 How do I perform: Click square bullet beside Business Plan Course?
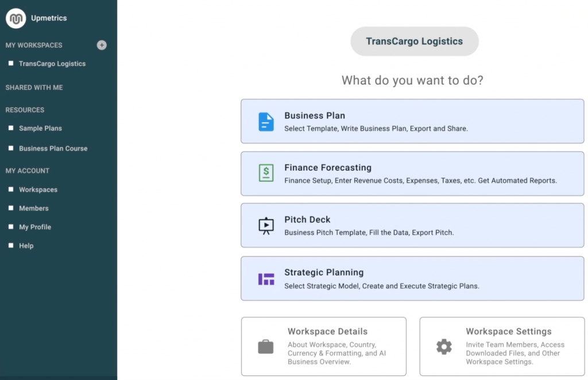[x=11, y=148]
